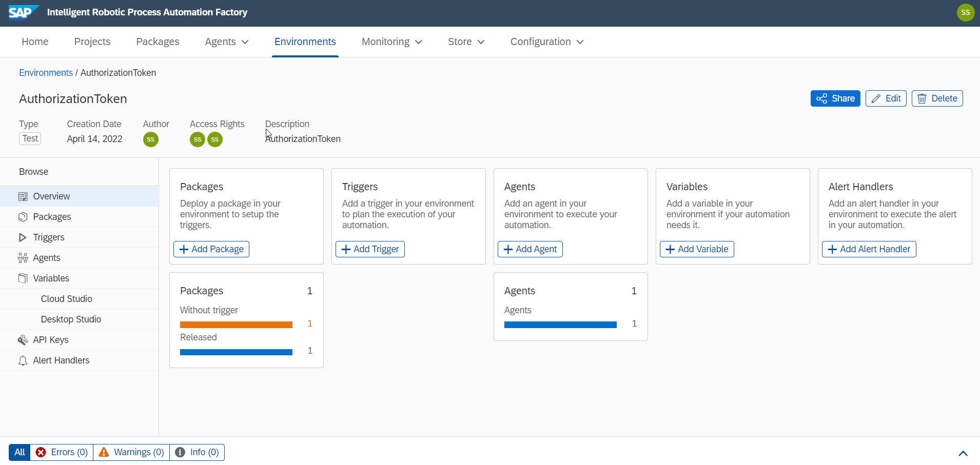Image resolution: width=980 pixels, height=465 pixels.
Task: Click the blue Released packages bar
Action: (x=236, y=352)
